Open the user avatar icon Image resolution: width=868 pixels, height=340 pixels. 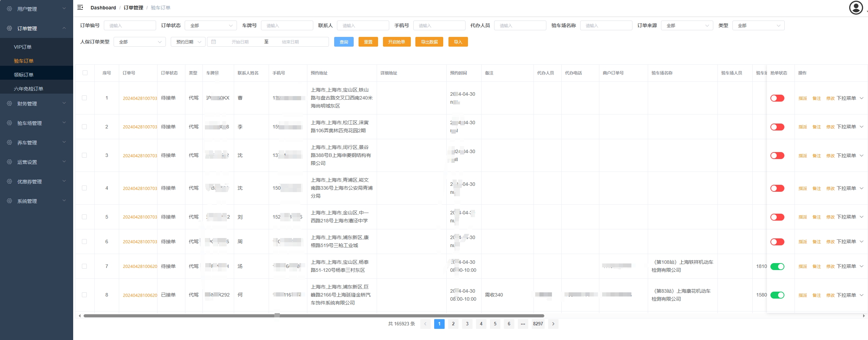[856, 8]
